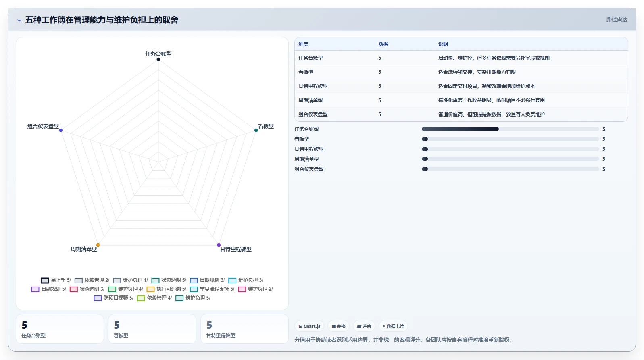Click the footnote starting 分值用于协助读者

pos(404,340)
